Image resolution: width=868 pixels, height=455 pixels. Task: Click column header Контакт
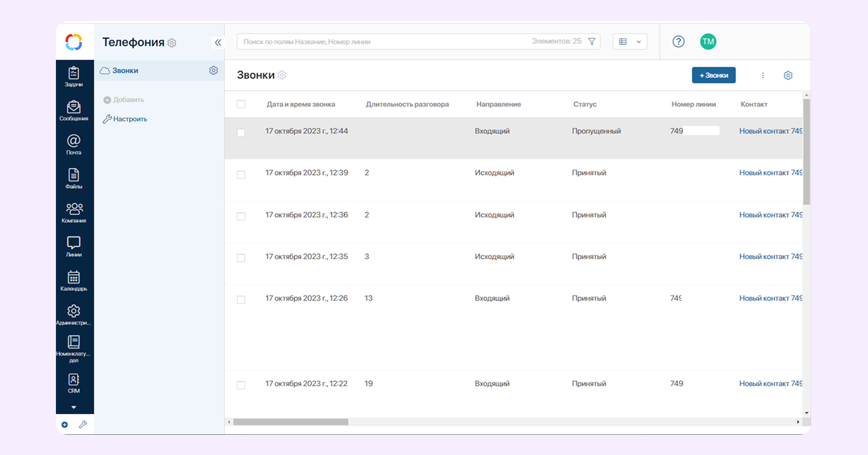click(x=754, y=104)
